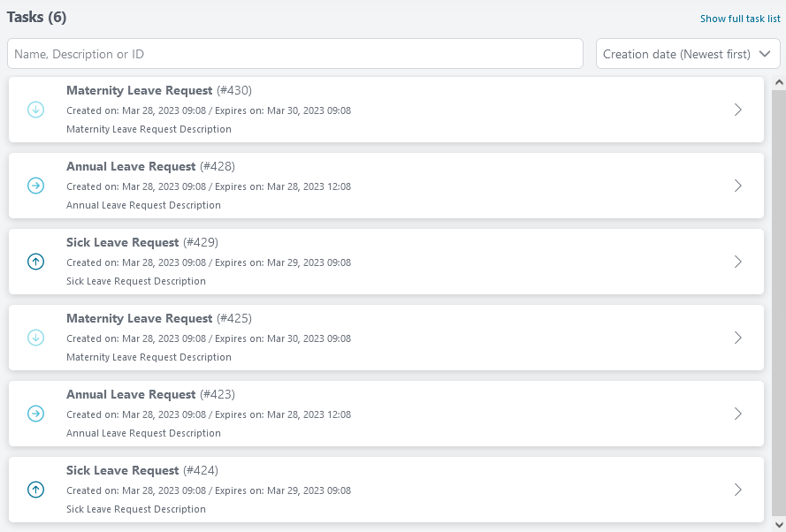This screenshot has width=786, height=532.
Task: Click the low-priority down-arrow icon for task #425
Action: [35, 338]
